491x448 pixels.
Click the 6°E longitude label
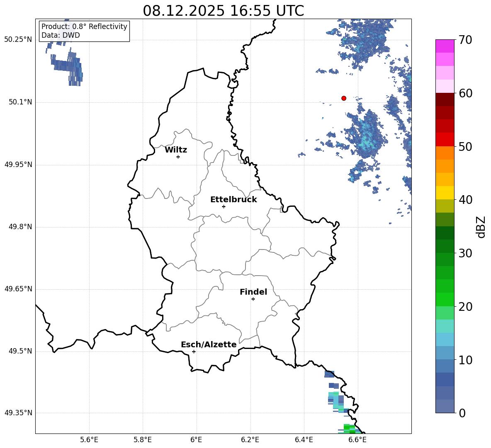(196, 440)
